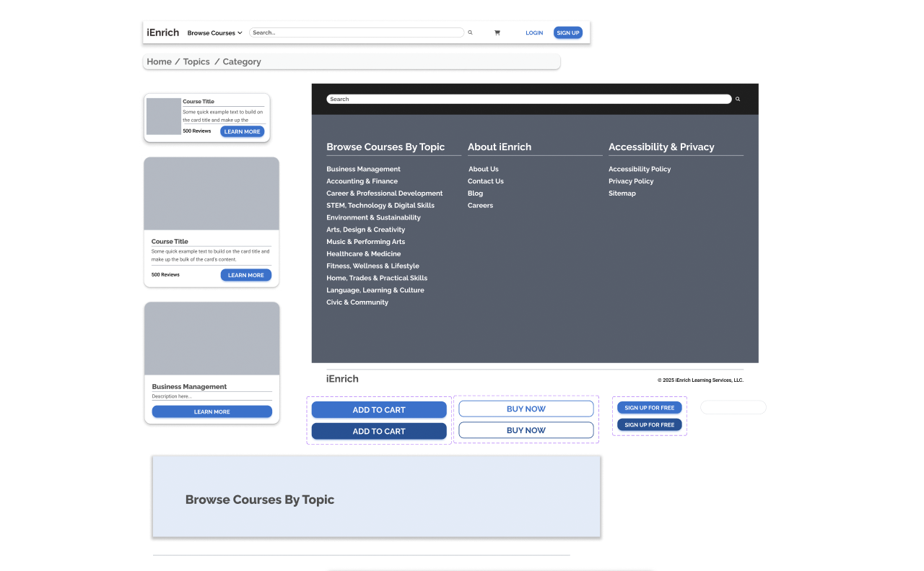Click the iEnrich logo in the top navigation

click(163, 32)
